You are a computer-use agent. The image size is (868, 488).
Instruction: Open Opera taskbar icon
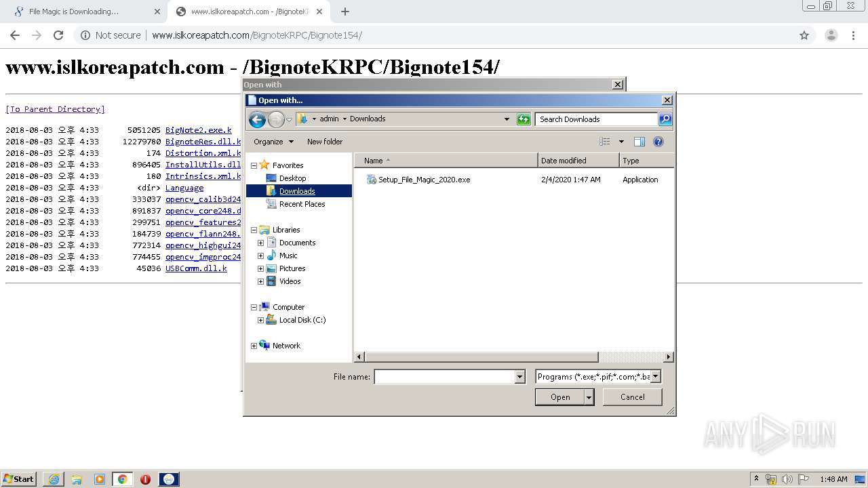coord(145,479)
